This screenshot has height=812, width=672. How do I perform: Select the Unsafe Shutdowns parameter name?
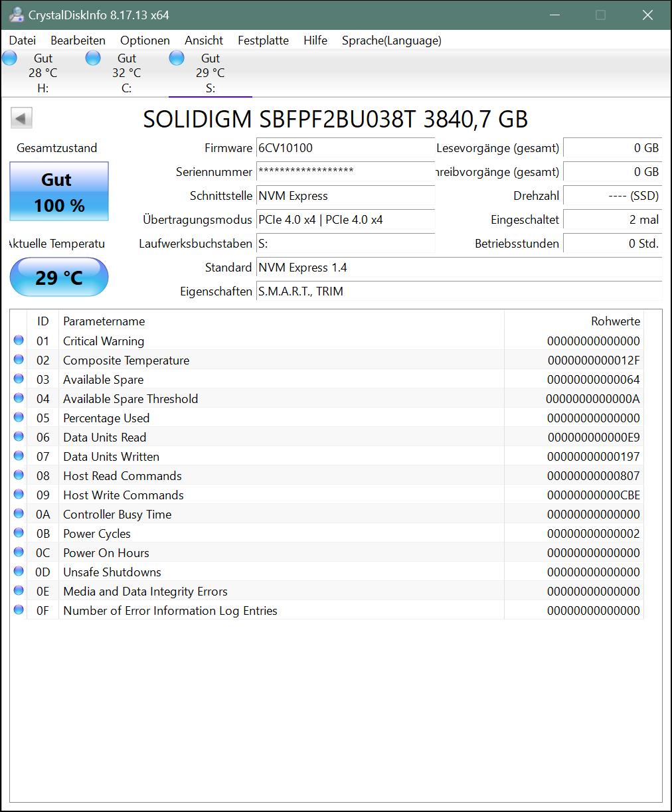[112, 572]
